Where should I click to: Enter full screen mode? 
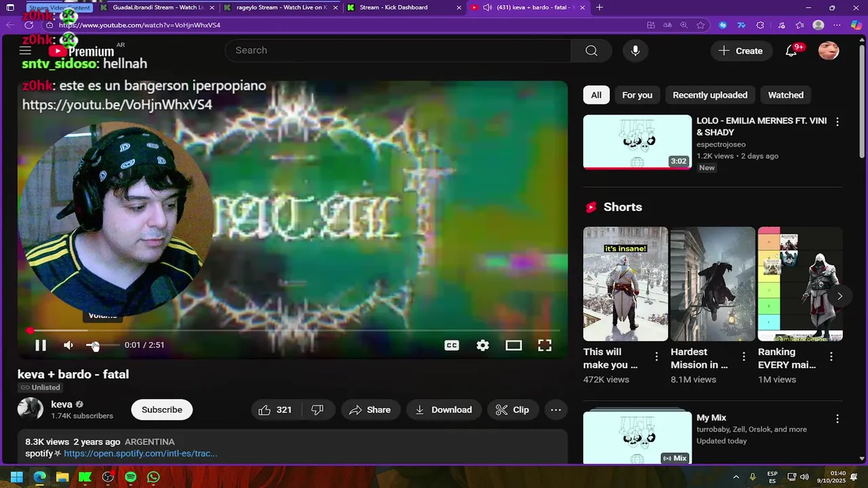coord(545,345)
